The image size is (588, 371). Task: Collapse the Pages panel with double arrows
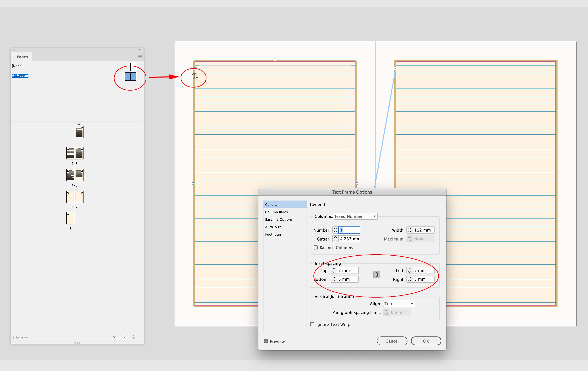click(x=140, y=50)
